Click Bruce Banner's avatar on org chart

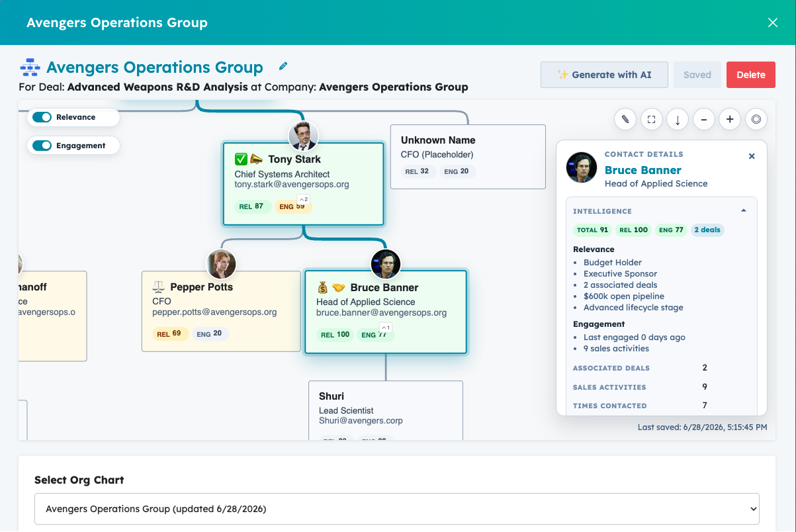[x=386, y=264]
